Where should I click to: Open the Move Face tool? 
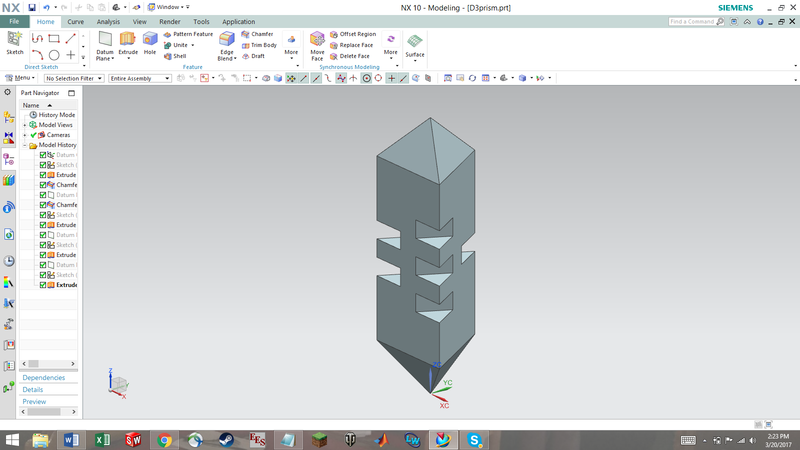(x=317, y=46)
